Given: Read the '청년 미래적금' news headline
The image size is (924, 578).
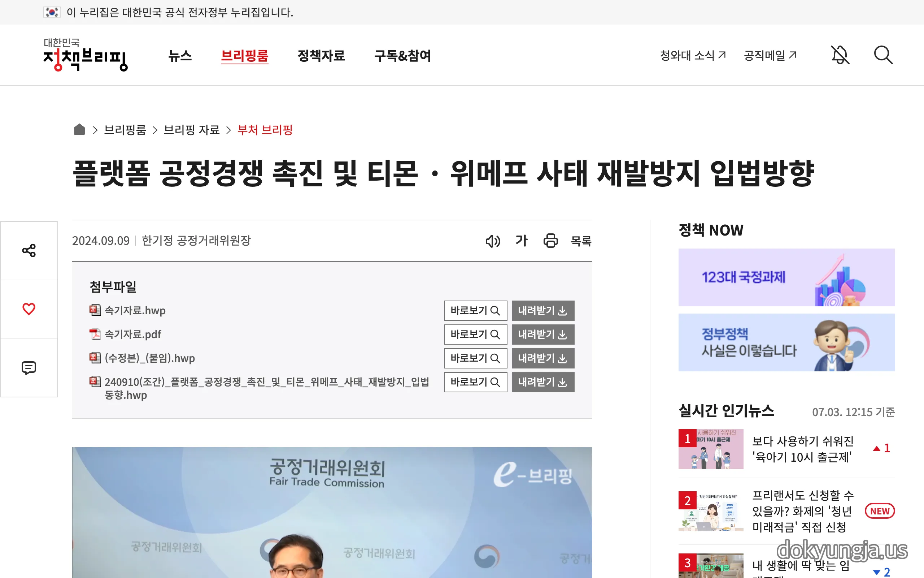Looking at the screenshot, I should [x=803, y=511].
